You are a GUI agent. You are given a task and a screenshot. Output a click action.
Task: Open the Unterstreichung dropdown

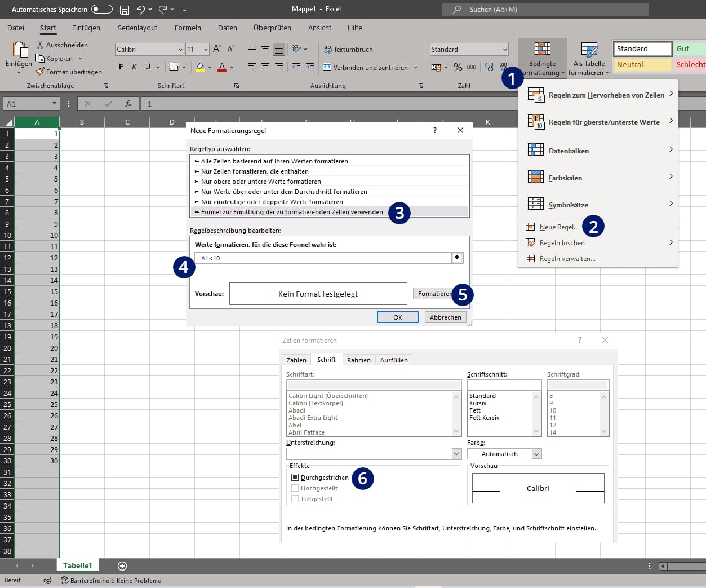tap(456, 453)
